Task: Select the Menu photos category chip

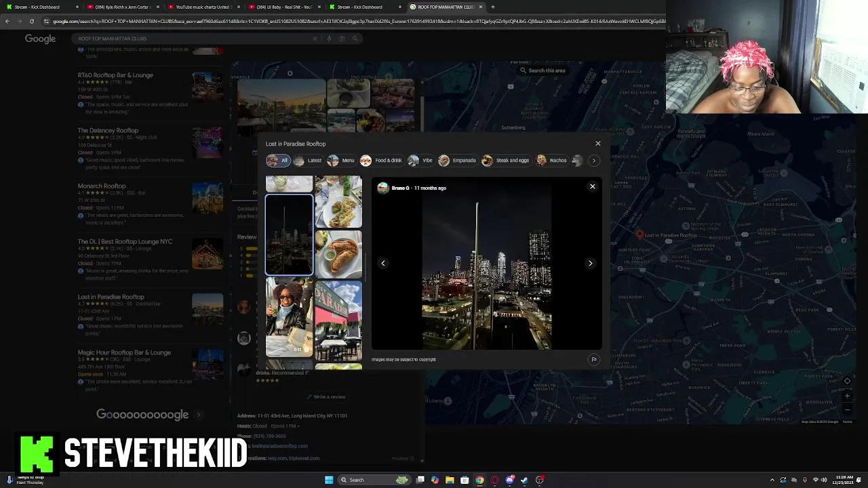Action: point(341,161)
